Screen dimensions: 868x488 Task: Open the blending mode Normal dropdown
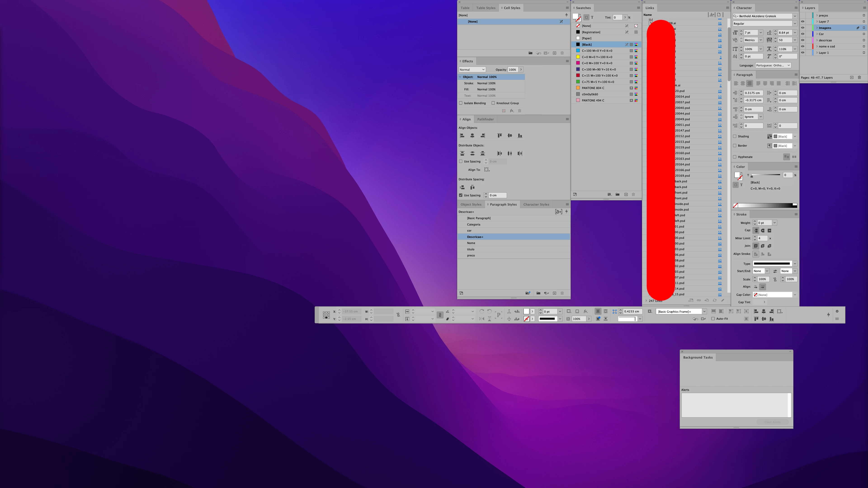(x=472, y=70)
